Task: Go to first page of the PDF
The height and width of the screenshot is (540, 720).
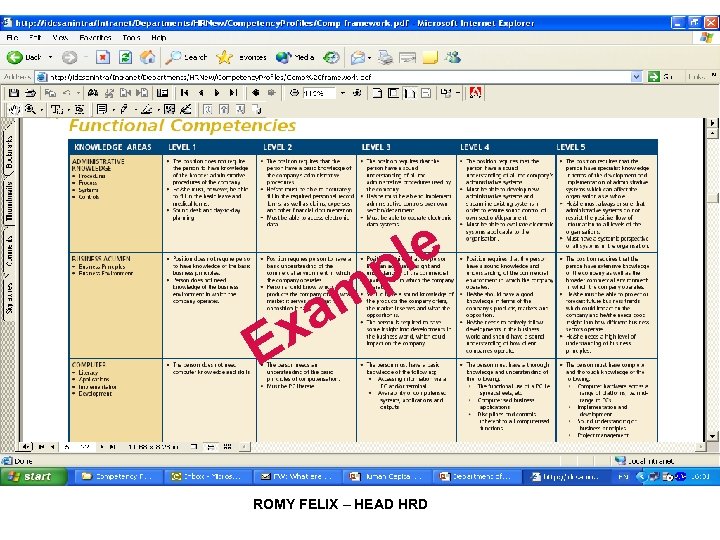Action: pyautogui.click(x=184, y=93)
